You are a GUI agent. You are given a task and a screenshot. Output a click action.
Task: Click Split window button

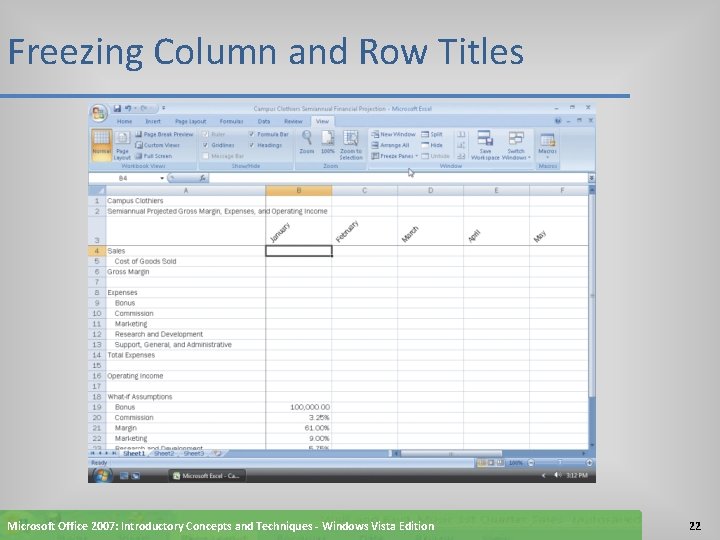[432, 135]
